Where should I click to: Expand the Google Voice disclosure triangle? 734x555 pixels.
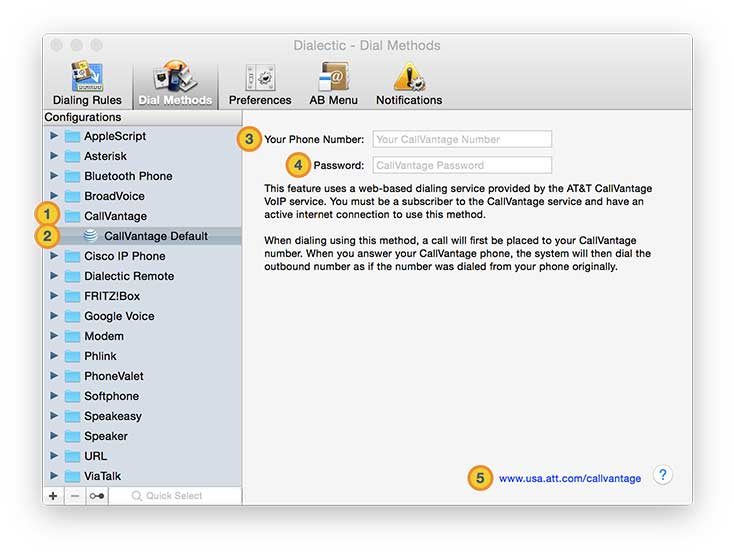click(54, 315)
